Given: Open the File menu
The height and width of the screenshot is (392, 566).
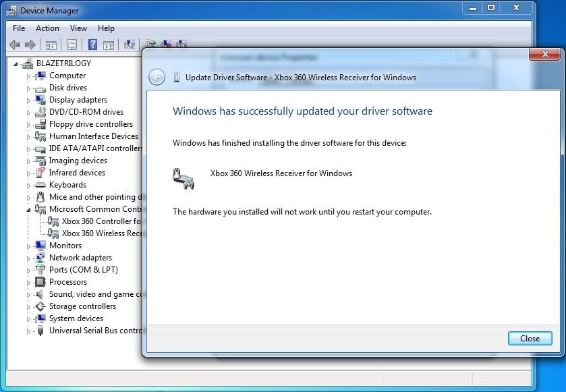Looking at the screenshot, I should pyautogui.click(x=19, y=28).
